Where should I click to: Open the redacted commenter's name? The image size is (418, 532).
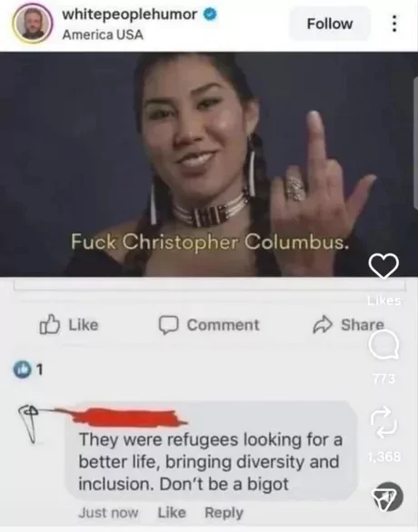(x=129, y=418)
